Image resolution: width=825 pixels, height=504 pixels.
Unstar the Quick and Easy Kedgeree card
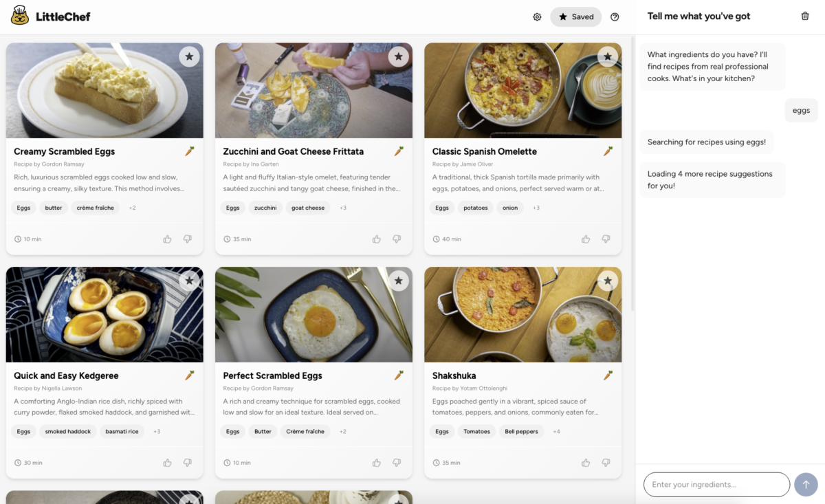pyautogui.click(x=189, y=280)
